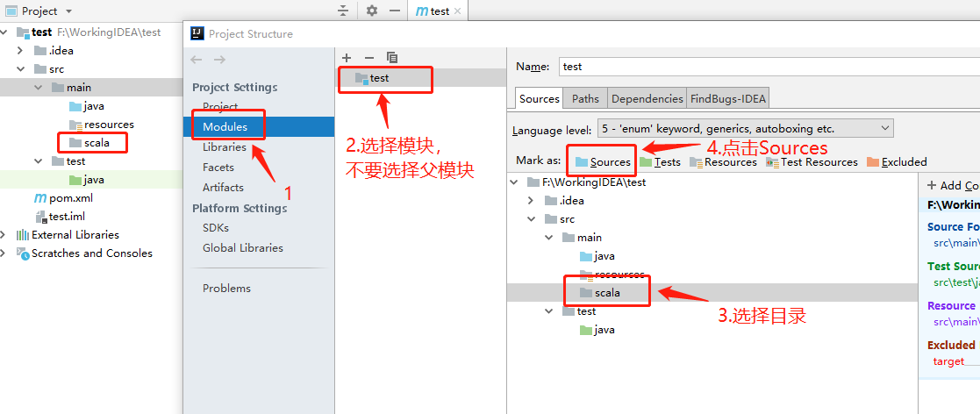Collapse src folder in Project panel
The width and height of the screenshot is (980, 414).
tap(20, 68)
